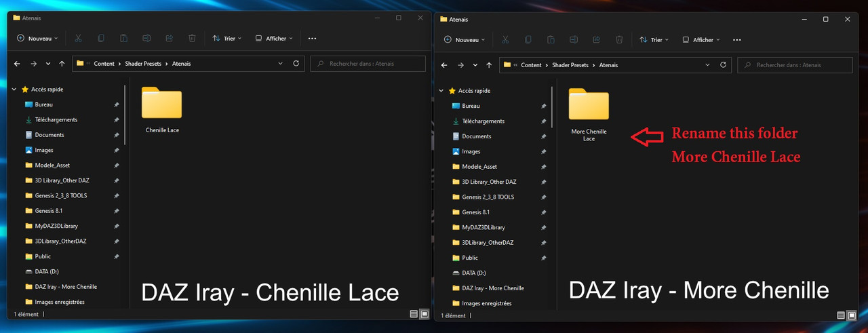
Task: Open Afficher view menu in left window
Action: (274, 39)
